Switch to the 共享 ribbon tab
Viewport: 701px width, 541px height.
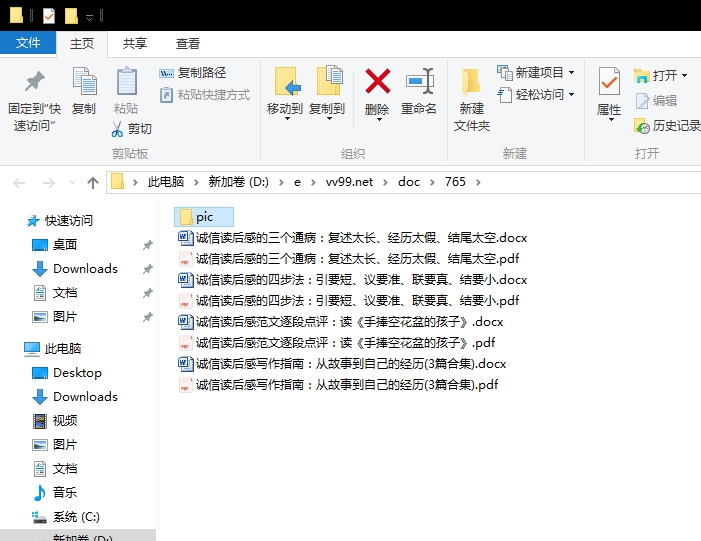click(135, 44)
